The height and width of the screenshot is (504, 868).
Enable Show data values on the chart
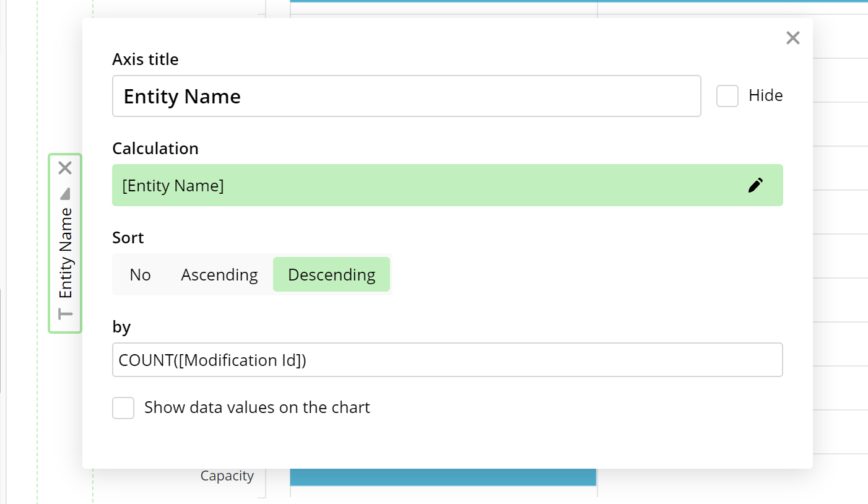click(123, 408)
